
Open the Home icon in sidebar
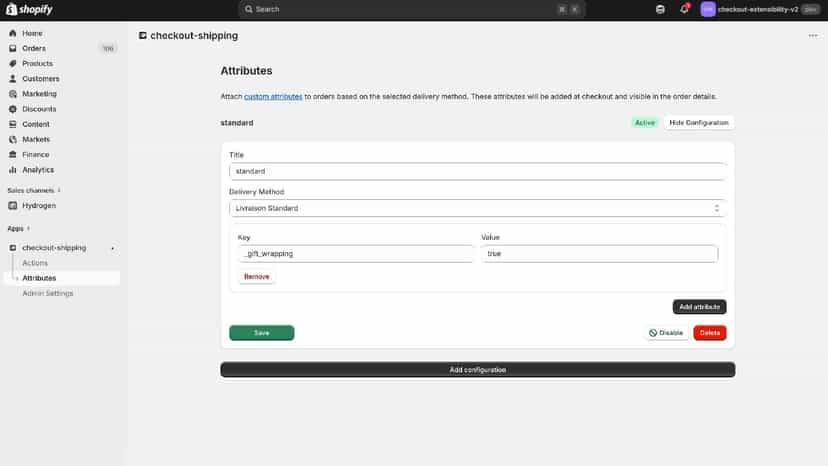13,33
